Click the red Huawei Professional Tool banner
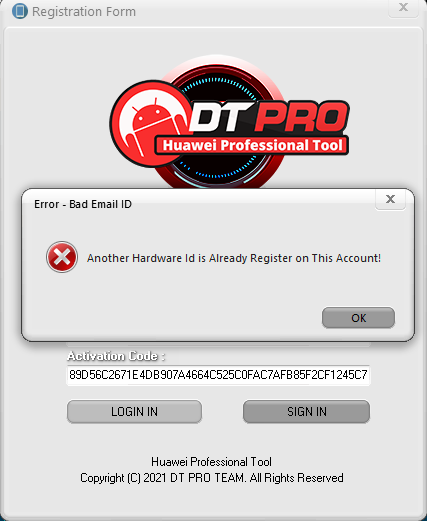 252,145
